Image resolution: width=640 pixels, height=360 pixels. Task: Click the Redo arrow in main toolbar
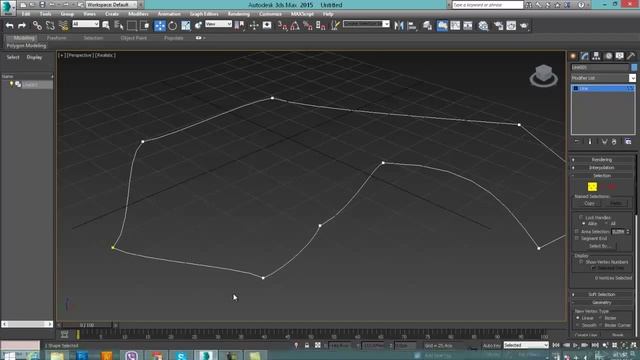pyautogui.click(x=22, y=26)
